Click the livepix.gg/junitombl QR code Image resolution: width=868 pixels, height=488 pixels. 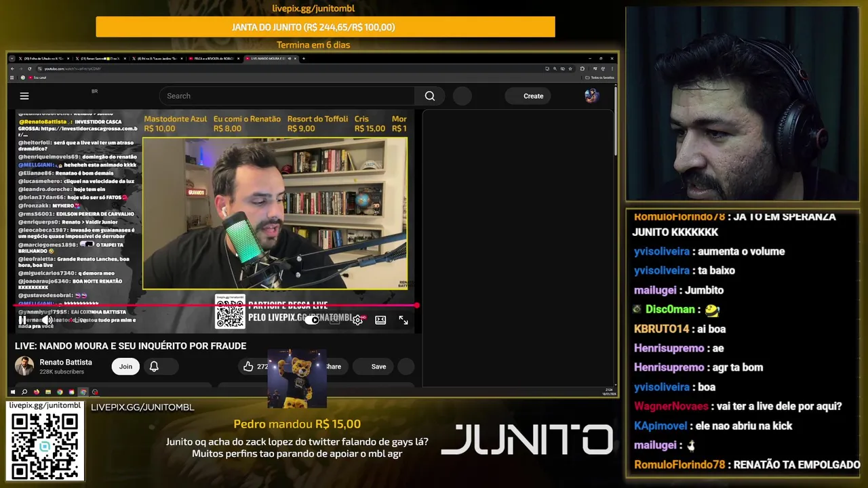point(45,445)
